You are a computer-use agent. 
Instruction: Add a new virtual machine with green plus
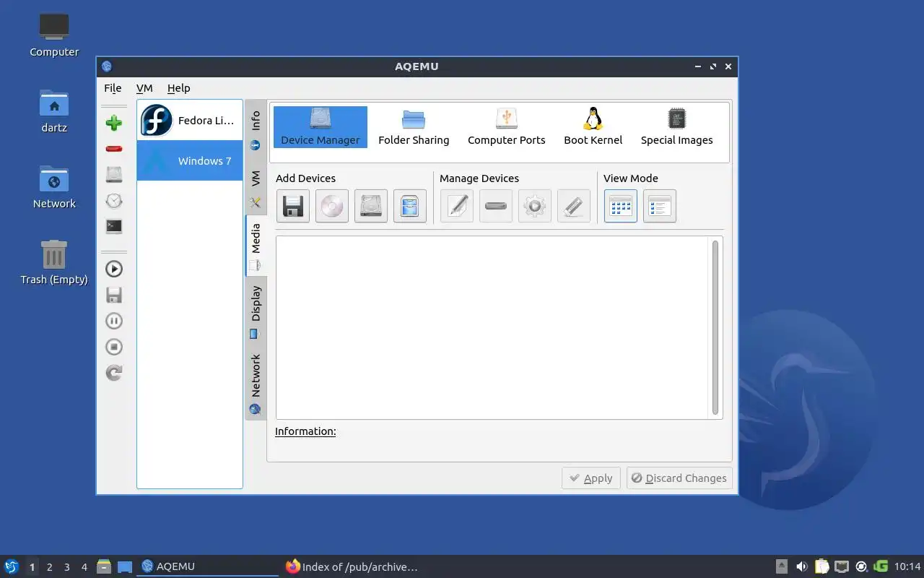113,123
